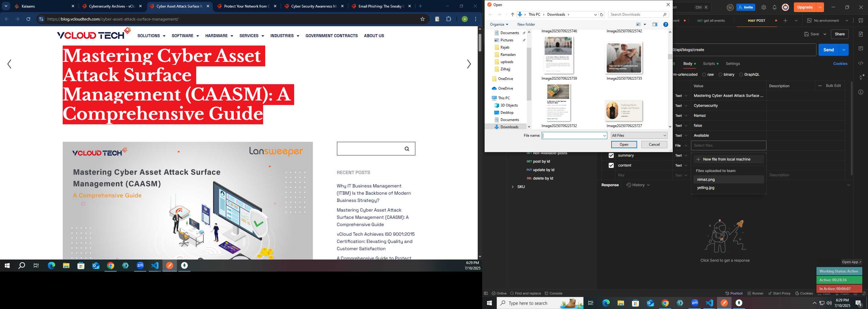The height and width of the screenshot is (309, 868).
Task: Open the response History dropdown
Action: [638, 185]
